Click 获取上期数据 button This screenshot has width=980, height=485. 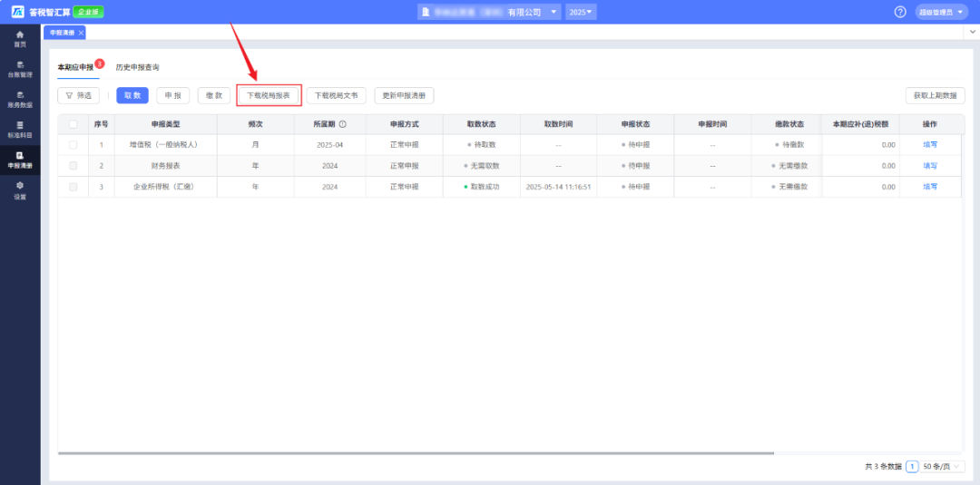click(935, 95)
